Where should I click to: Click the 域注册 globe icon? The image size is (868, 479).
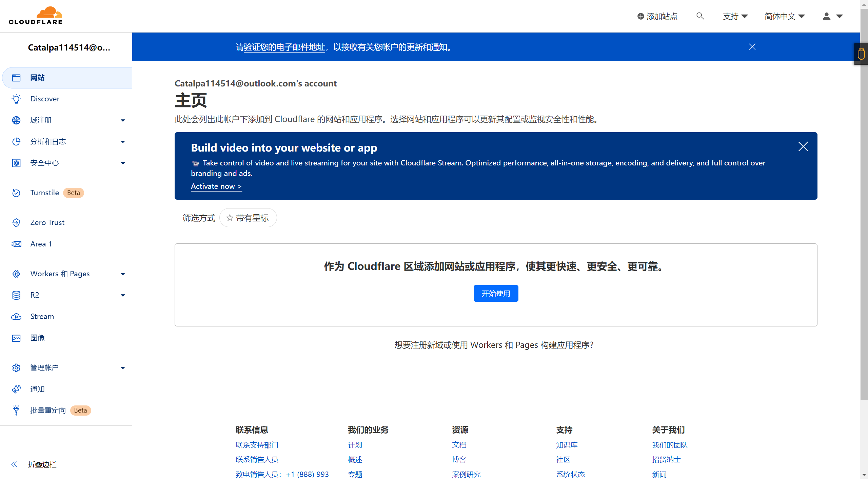16,120
